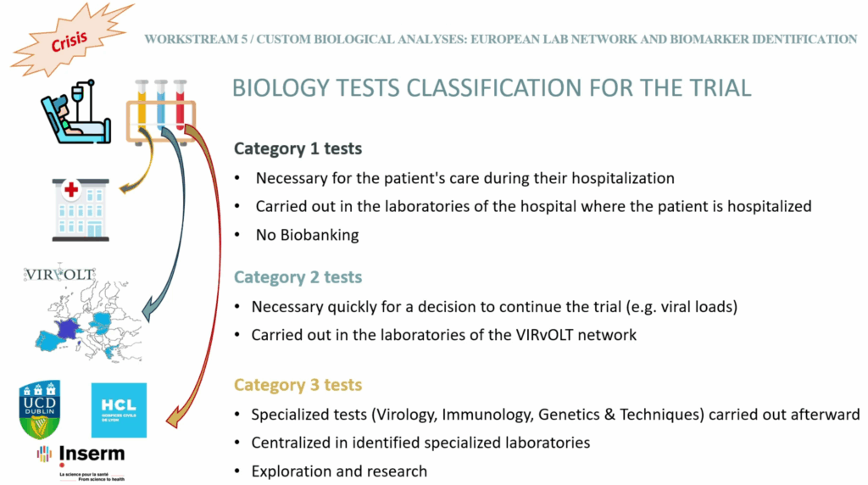Image resolution: width=868 pixels, height=485 pixels.
Task: Select the Biology Tests Classification title
Action: pos(491,88)
